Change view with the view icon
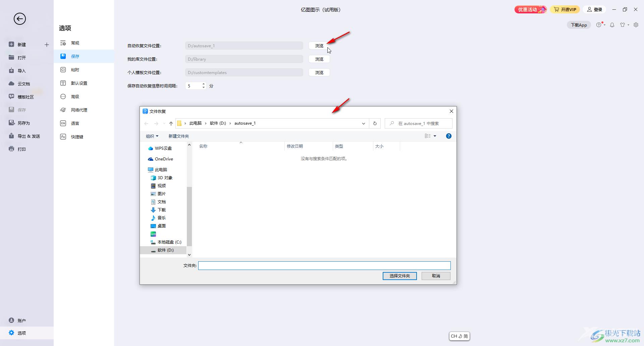The image size is (644, 346). (427, 136)
